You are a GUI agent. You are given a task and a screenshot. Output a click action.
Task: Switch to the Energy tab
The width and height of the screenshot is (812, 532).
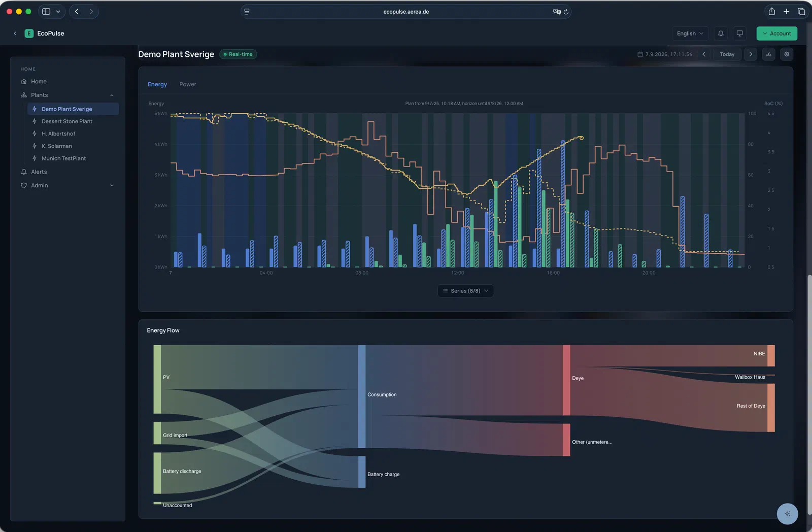tap(157, 84)
